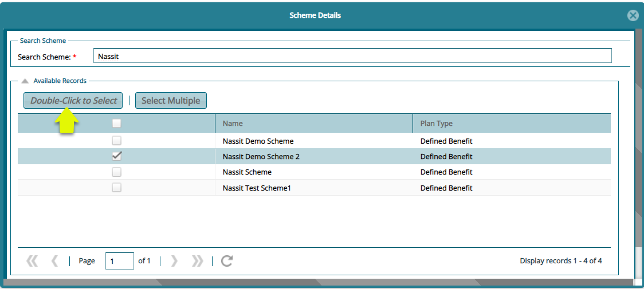Viewport: 644px width, 289px height.
Task: Collapse the Available Records section
Action: [25, 81]
